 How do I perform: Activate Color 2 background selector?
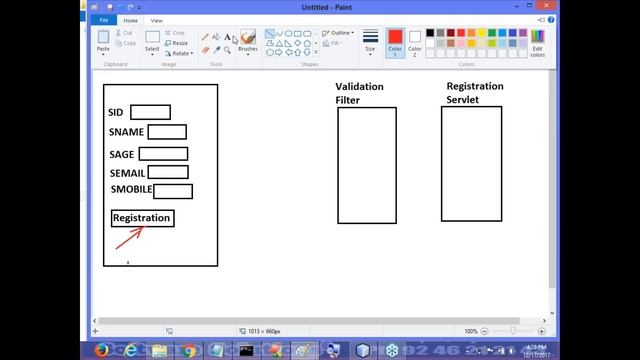coord(415,43)
